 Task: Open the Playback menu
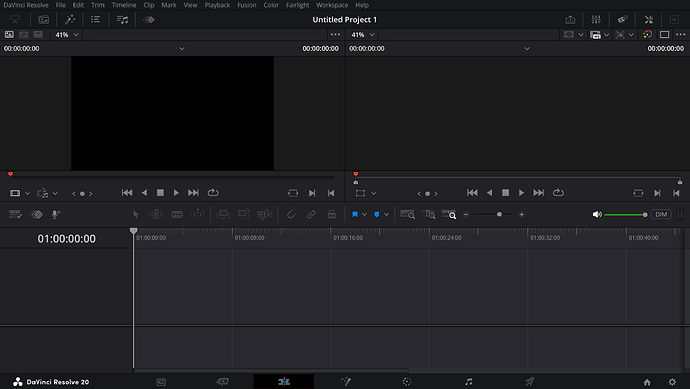217,5
